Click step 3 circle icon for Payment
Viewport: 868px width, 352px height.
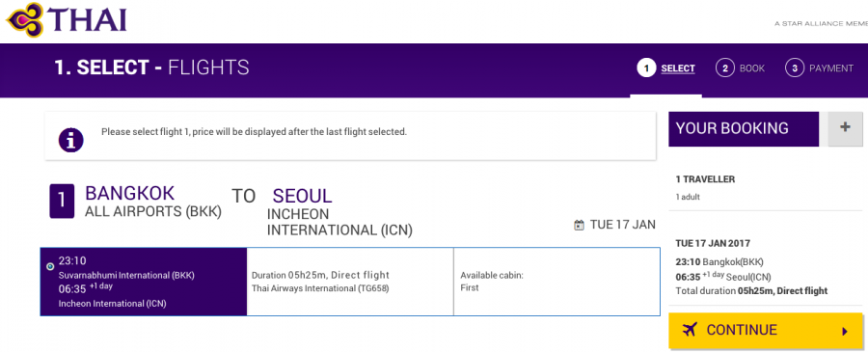tap(795, 68)
